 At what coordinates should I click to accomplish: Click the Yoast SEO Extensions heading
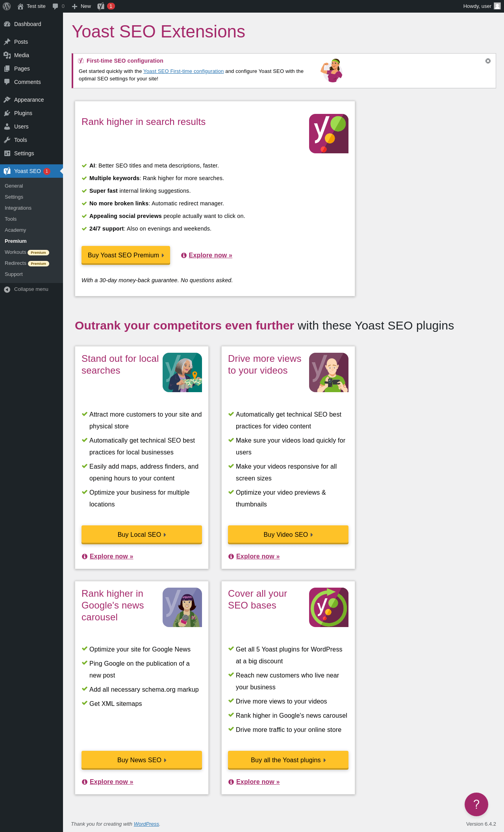click(x=158, y=32)
